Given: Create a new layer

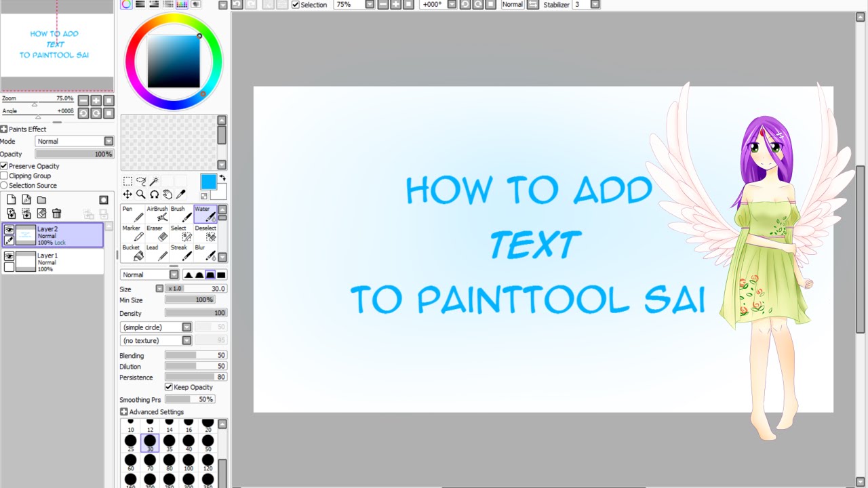Looking at the screenshot, I should coord(11,200).
